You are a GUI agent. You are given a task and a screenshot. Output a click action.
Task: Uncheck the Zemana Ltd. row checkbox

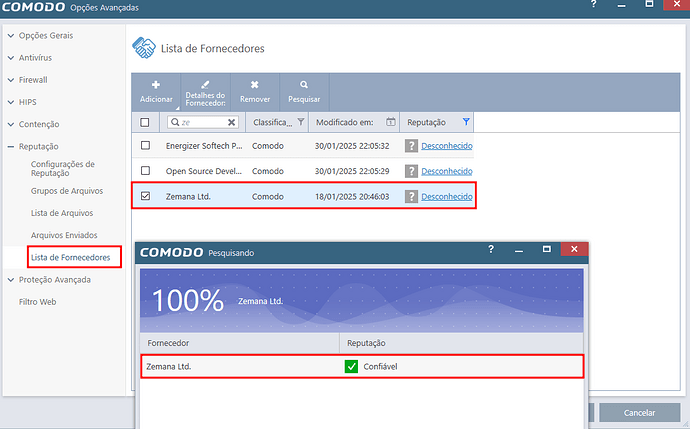146,197
